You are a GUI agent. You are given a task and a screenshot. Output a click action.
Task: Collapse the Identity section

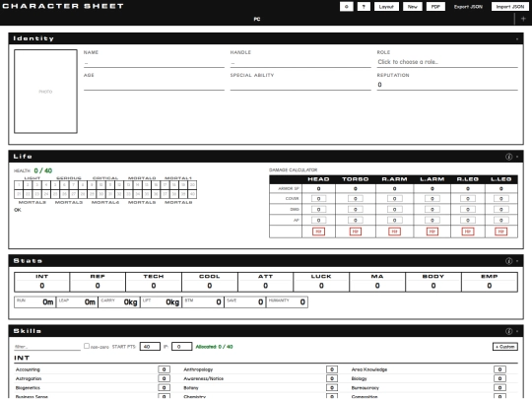pyautogui.click(x=517, y=39)
